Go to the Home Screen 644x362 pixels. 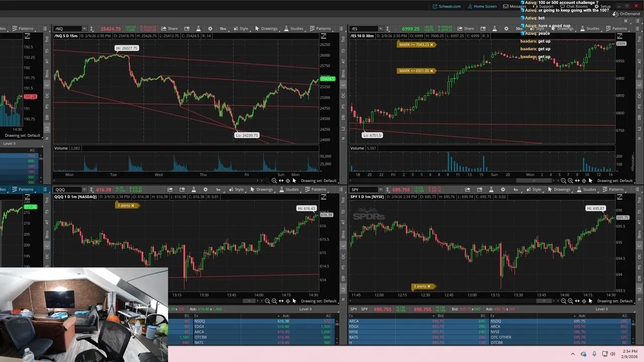[481, 7]
